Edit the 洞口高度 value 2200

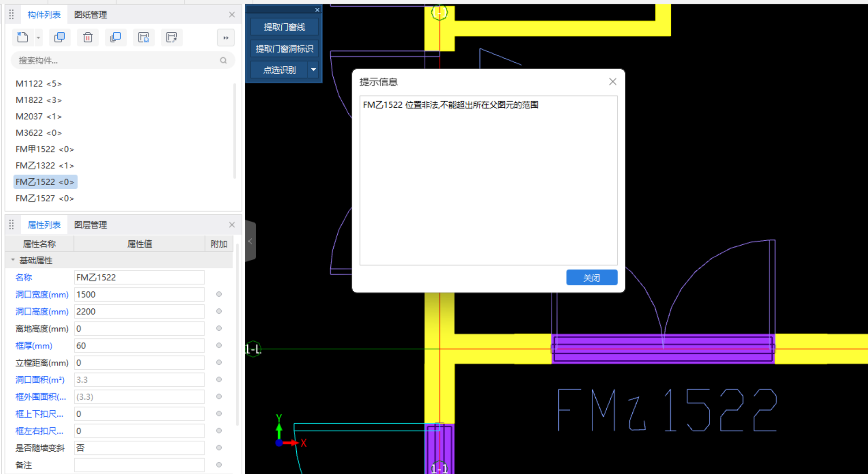click(139, 312)
